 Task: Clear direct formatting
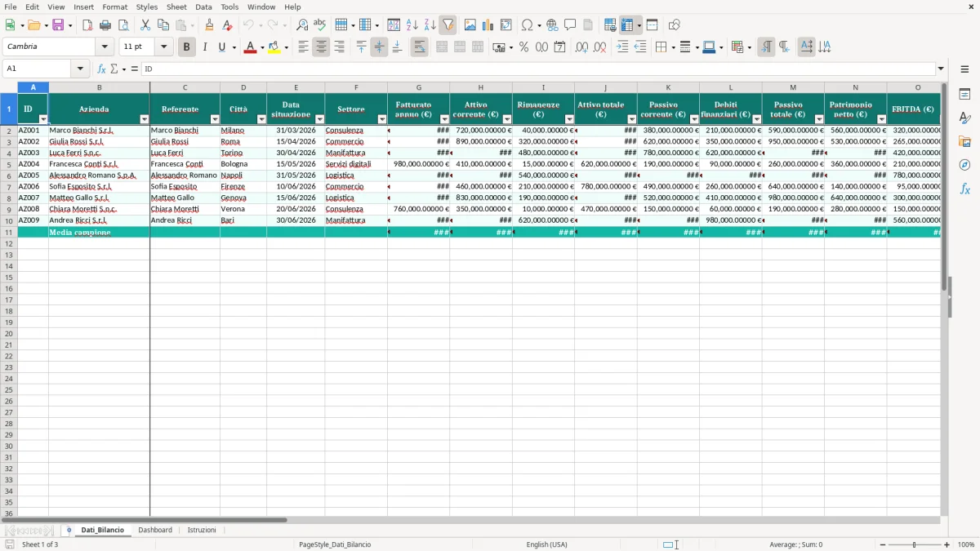tap(228, 25)
